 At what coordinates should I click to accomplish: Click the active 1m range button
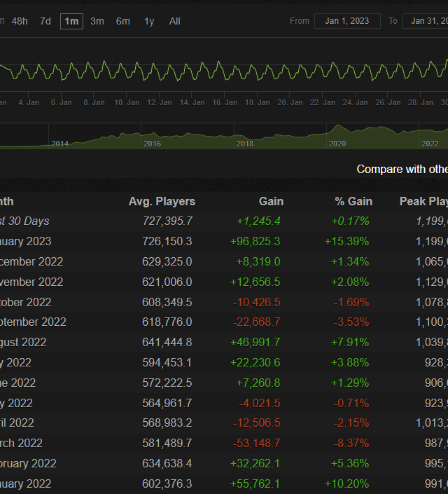click(71, 21)
